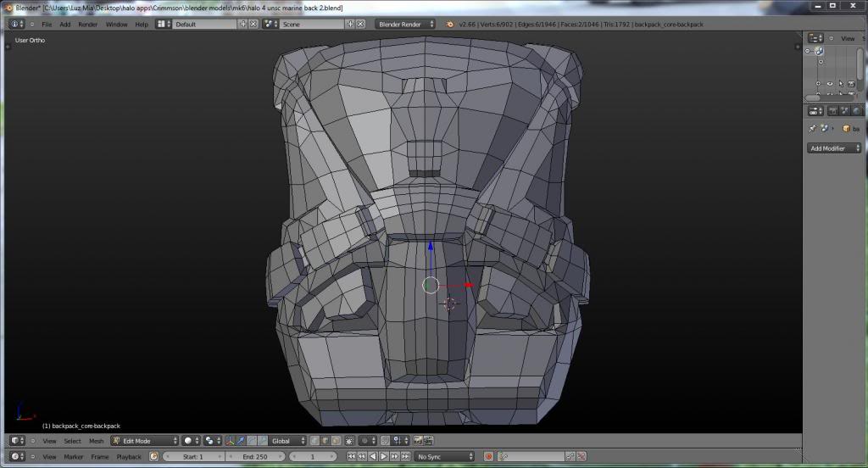Click the play animation forward button

click(384, 457)
